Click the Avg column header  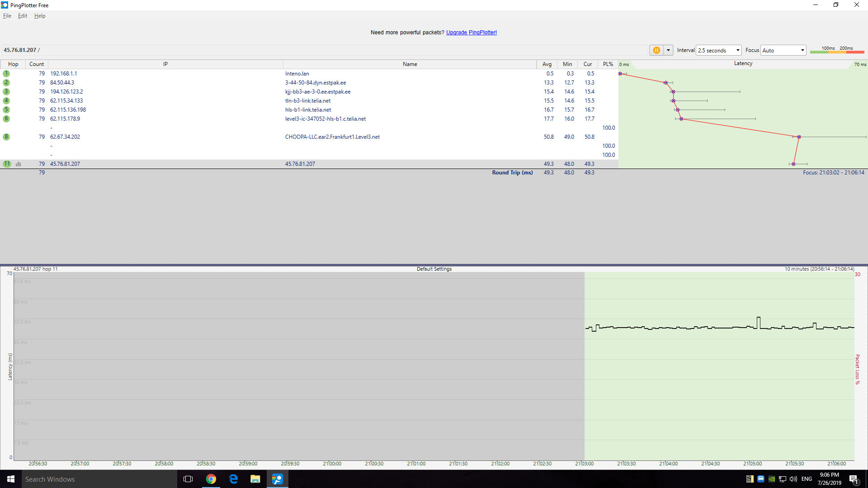(x=547, y=64)
